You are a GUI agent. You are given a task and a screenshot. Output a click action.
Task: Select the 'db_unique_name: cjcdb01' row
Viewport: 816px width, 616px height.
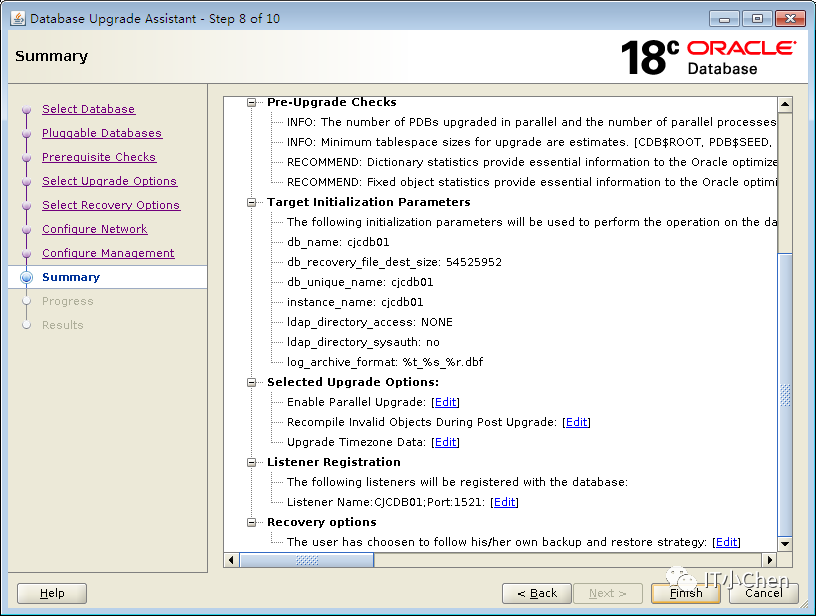point(360,283)
